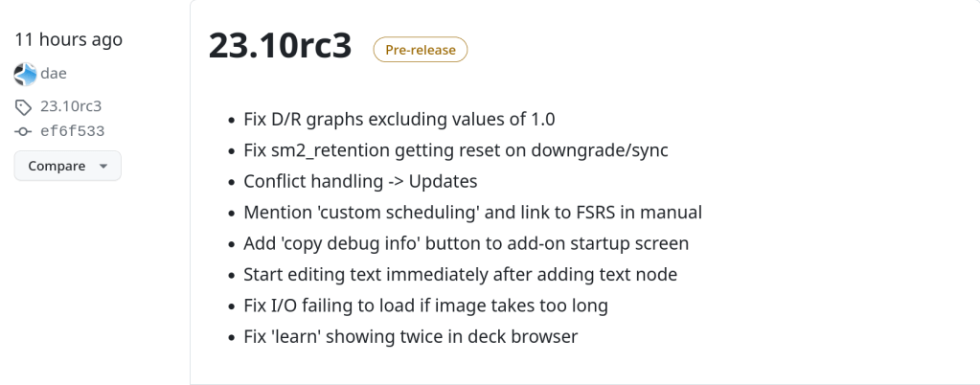Expand the Compare dropdown arrow
The image size is (980, 385).
pyautogui.click(x=103, y=166)
